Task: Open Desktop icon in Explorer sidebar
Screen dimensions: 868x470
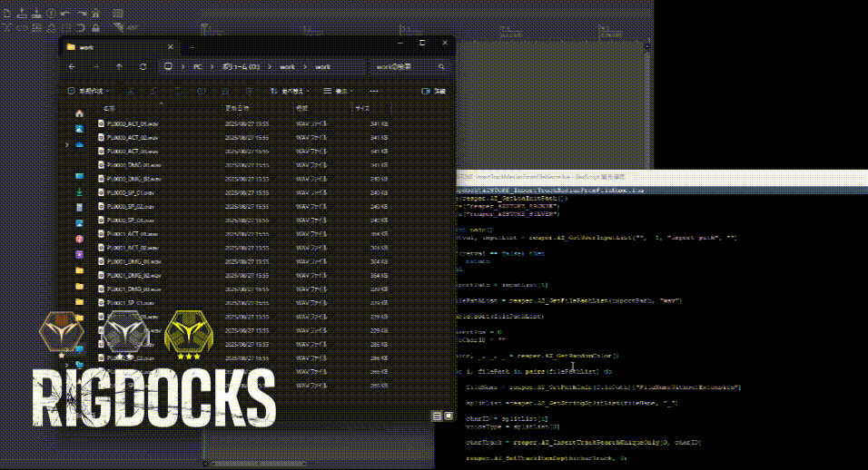Action: click(79, 176)
